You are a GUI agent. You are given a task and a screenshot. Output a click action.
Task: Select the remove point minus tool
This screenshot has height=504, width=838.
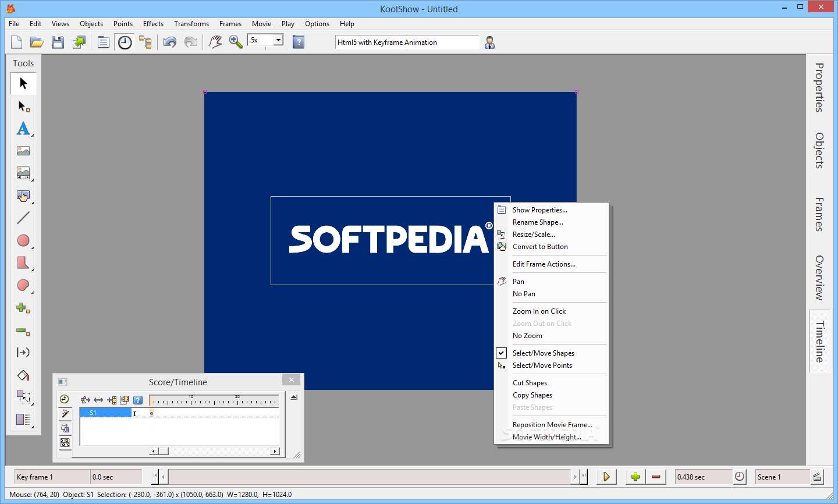tap(23, 331)
